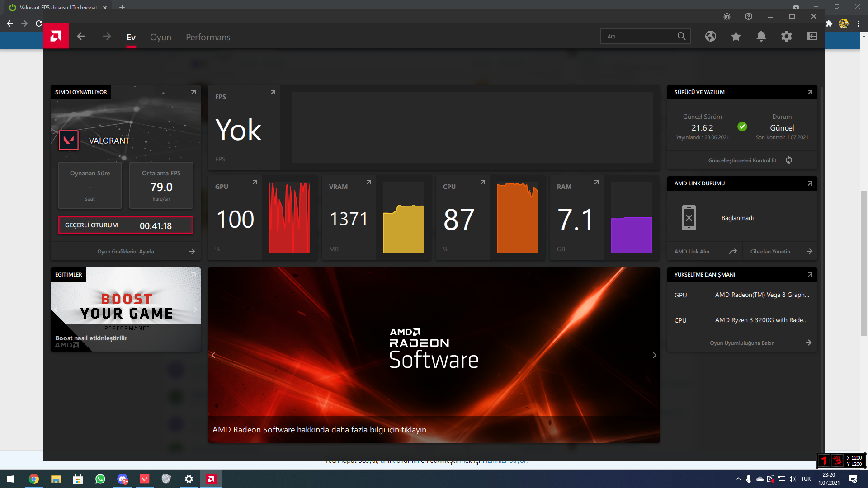Expand the GPU metrics tile
868x488 pixels.
point(255,182)
